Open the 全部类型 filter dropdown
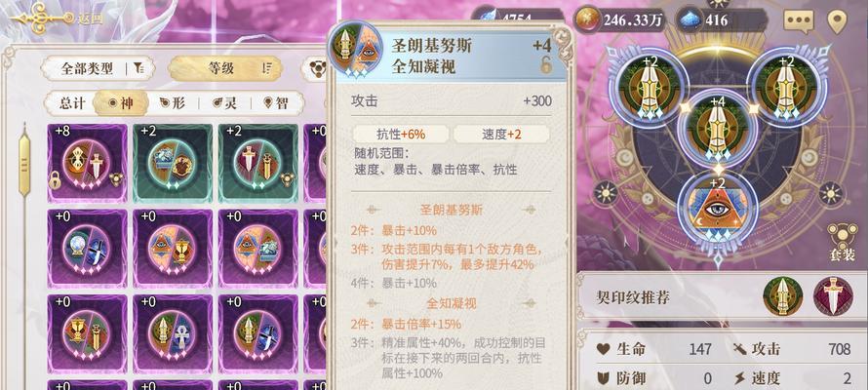The height and width of the screenshot is (390, 868). [99, 68]
